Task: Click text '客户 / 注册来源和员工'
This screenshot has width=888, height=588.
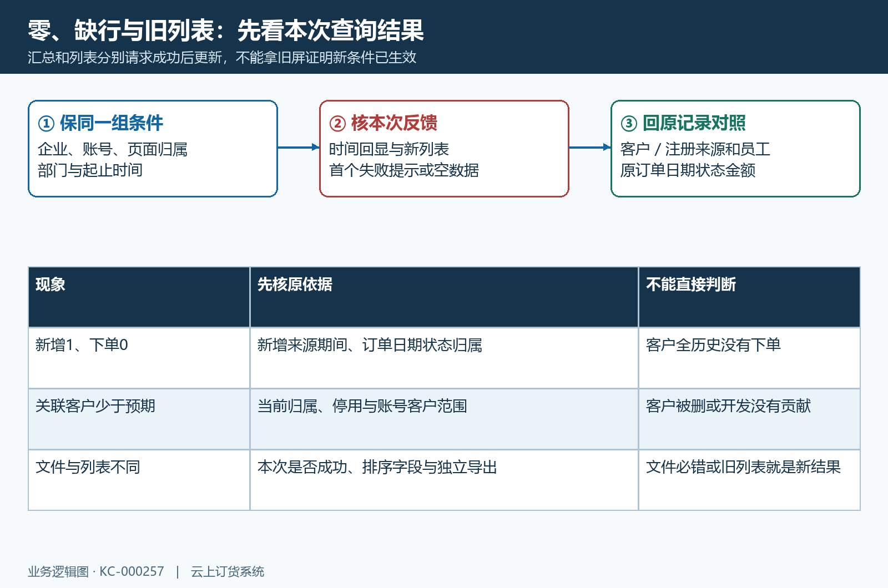Action: click(x=695, y=149)
